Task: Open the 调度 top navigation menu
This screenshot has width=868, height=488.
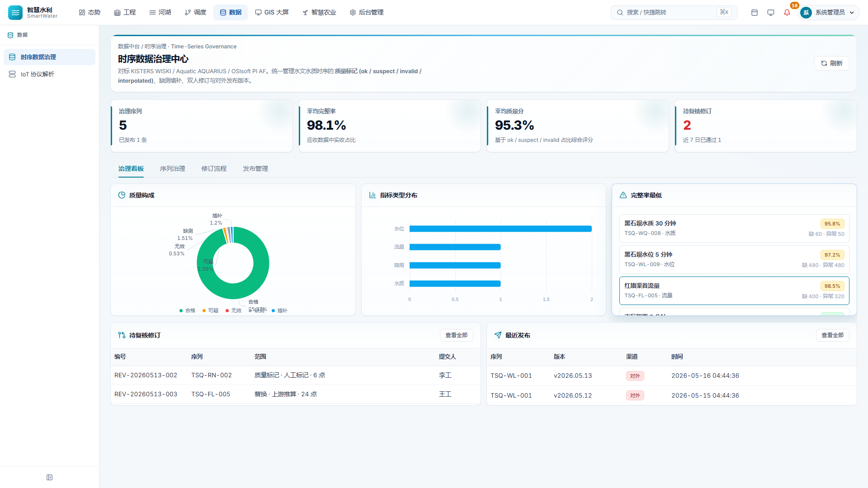Action: click(x=196, y=13)
